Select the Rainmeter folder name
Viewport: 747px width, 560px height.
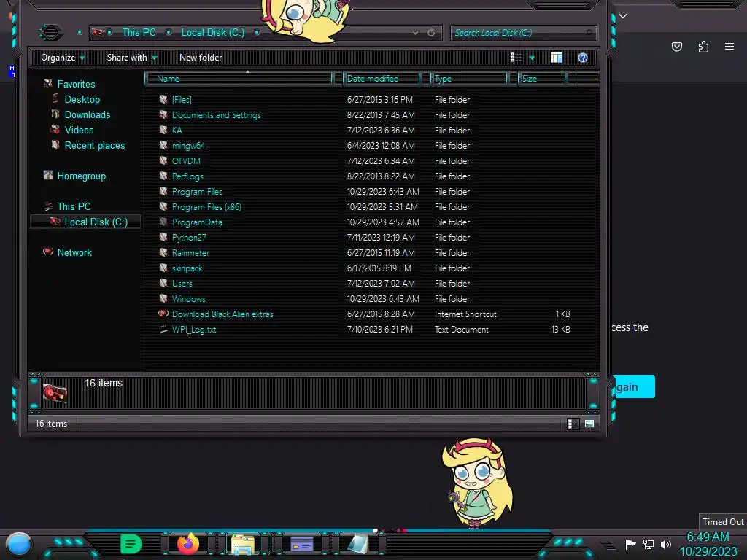coord(190,253)
